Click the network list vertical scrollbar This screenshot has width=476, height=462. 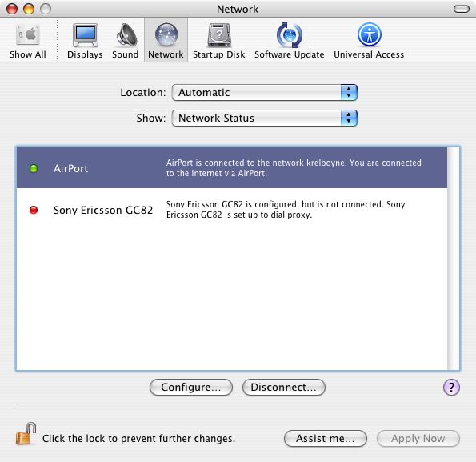(454, 259)
